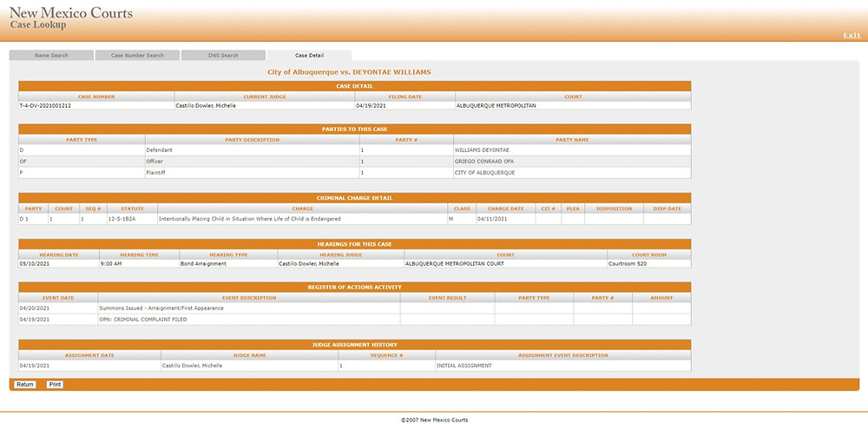This screenshot has width=868, height=424.
Task: Click the Sequence # column header
Action: coord(386,355)
